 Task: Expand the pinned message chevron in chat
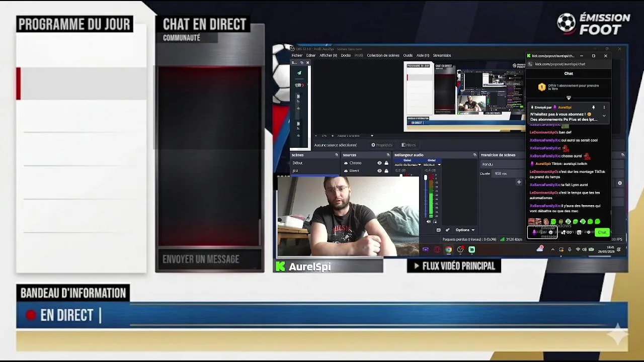point(604,116)
